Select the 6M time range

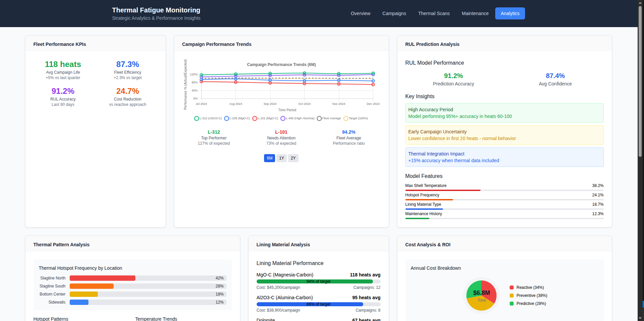point(269,158)
